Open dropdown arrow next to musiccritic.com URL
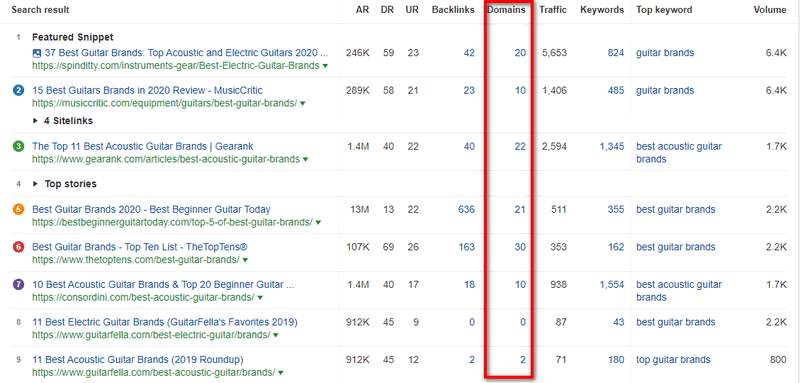 [303, 104]
